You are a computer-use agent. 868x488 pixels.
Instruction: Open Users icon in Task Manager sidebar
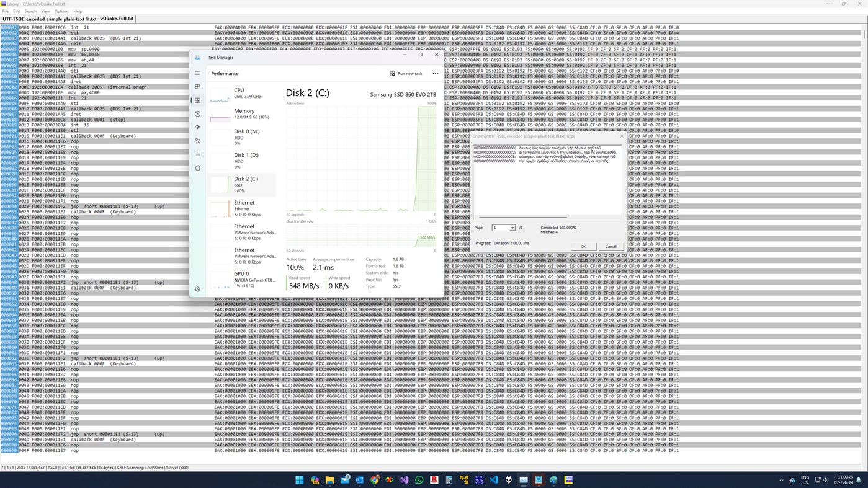pyautogui.click(x=197, y=141)
